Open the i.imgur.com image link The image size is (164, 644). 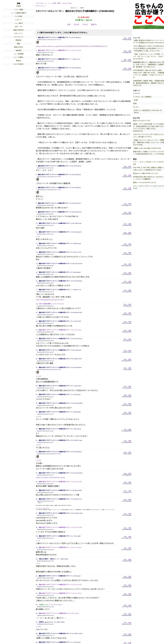tap(50, 477)
